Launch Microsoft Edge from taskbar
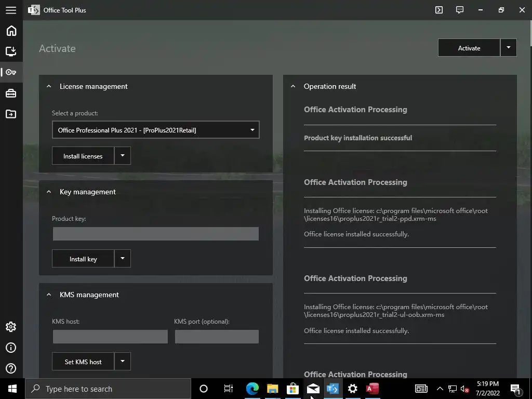Screen dimensions: 532x399 252,389
